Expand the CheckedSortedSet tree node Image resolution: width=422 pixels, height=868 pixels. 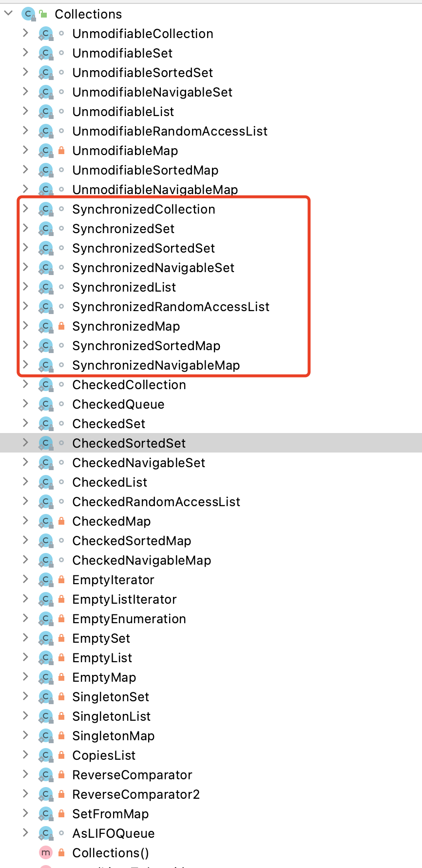tap(25, 443)
